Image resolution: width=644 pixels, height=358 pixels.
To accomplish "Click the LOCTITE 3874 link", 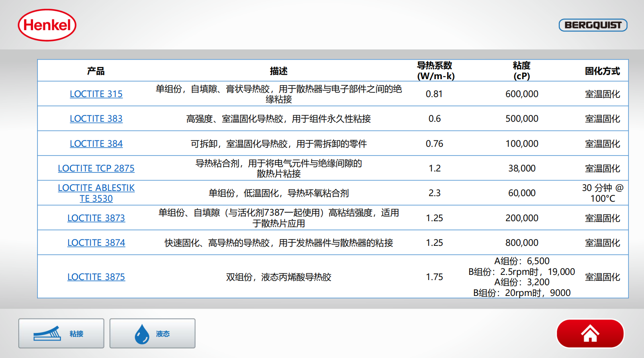I will coord(96,243).
